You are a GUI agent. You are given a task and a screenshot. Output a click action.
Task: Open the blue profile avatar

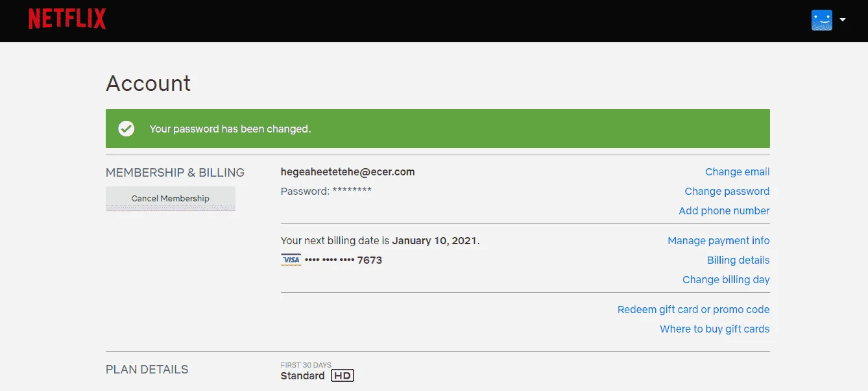point(821,20)
